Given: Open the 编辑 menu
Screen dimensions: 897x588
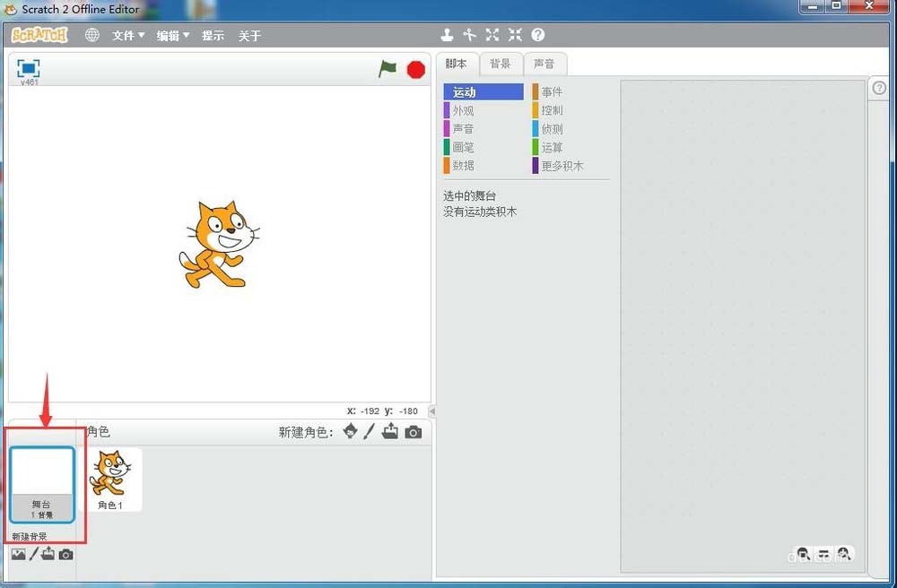Looking at the screenshot, I should pos(172,36).
